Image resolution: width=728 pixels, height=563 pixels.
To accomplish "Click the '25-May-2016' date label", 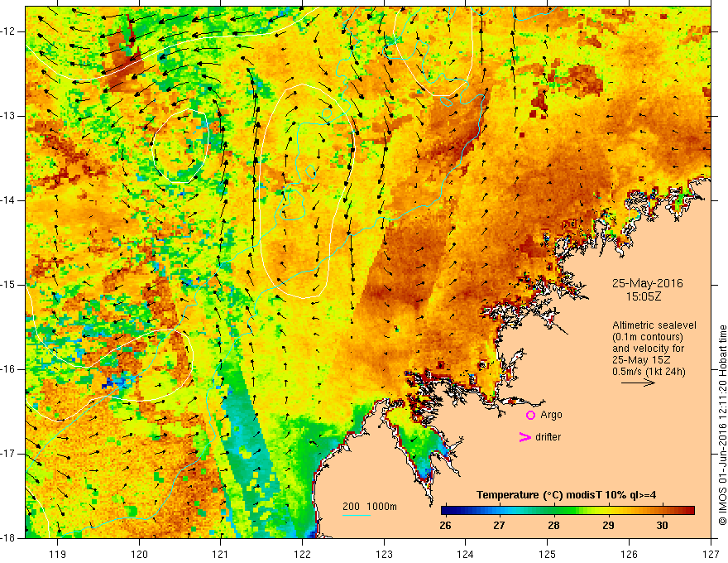I will tap(647, 283).
